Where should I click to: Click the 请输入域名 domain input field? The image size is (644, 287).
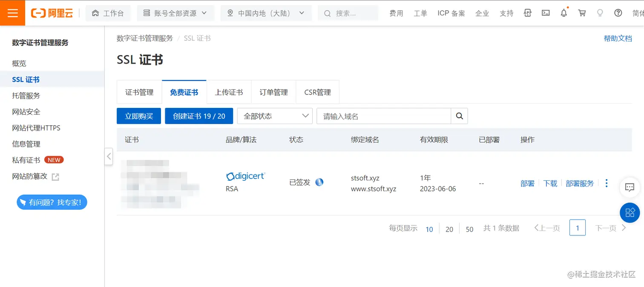[x=384, y=116]
